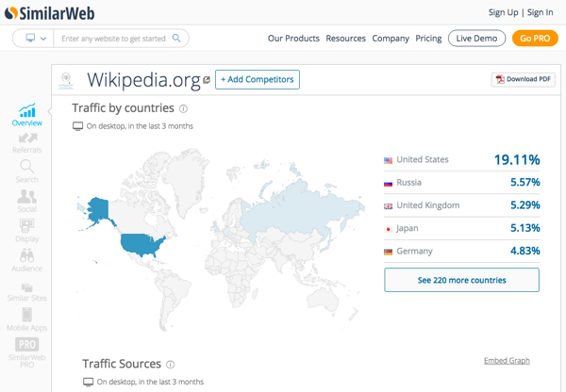566x392 pixels.
Task: Click the info icon beside Traffic by countries
Action: (183, 108)
